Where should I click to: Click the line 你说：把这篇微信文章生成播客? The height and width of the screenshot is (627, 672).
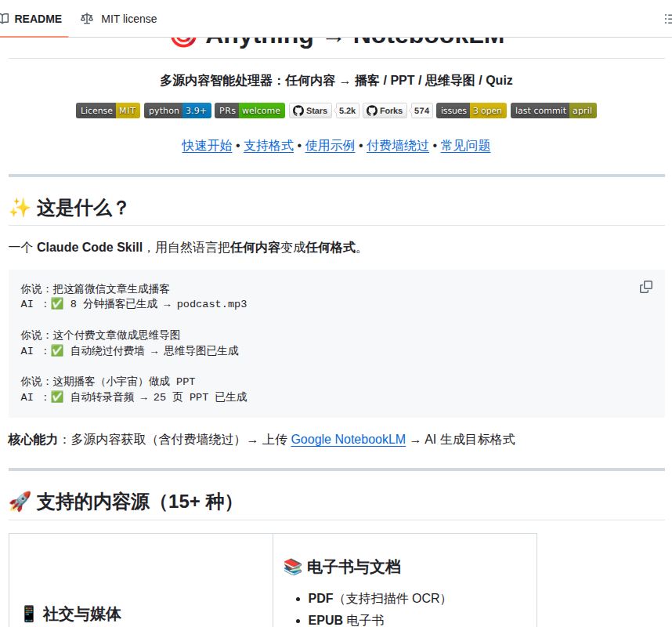click(x=95, y=288)
